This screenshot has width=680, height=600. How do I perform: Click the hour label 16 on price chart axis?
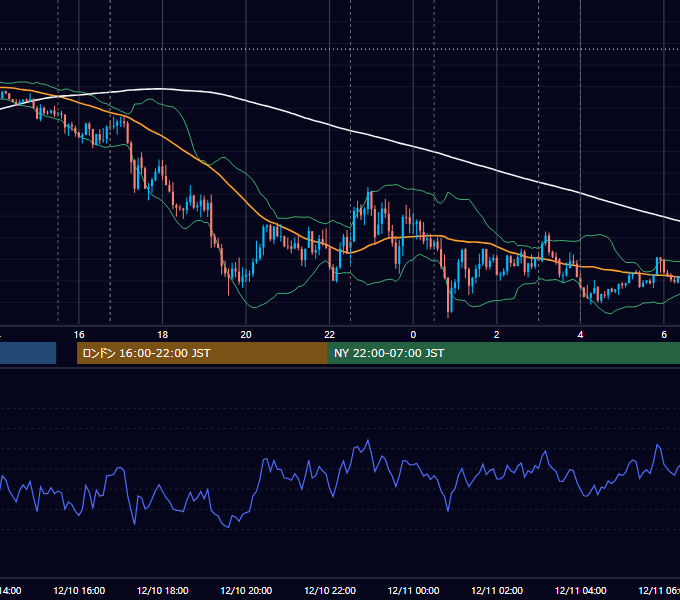79,335
